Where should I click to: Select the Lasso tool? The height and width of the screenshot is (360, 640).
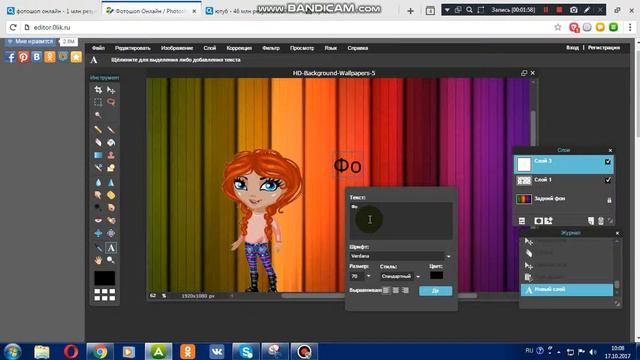pyautogui.click(x=111, y=102)
